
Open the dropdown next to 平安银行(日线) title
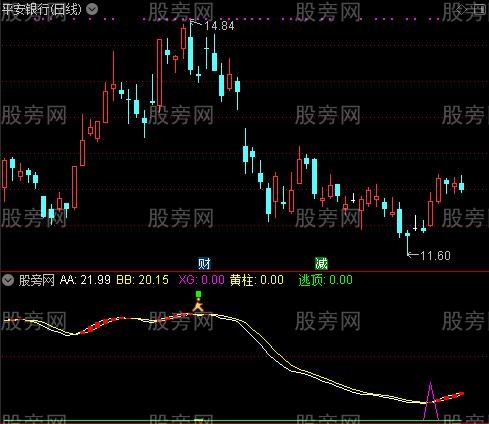coord(92,9)
